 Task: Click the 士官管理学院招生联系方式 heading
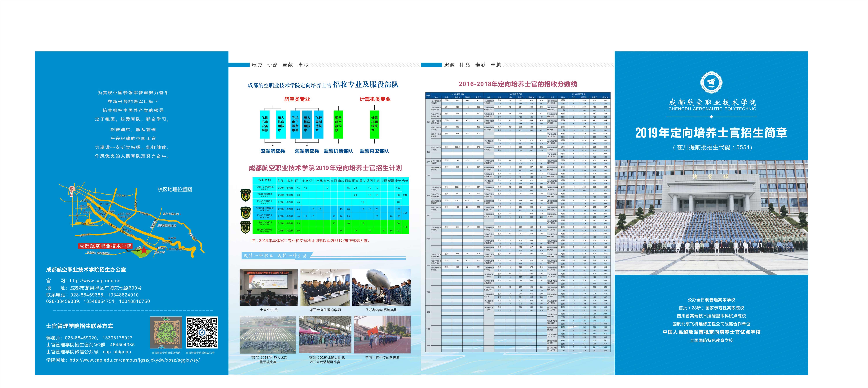tap(80, 326)
